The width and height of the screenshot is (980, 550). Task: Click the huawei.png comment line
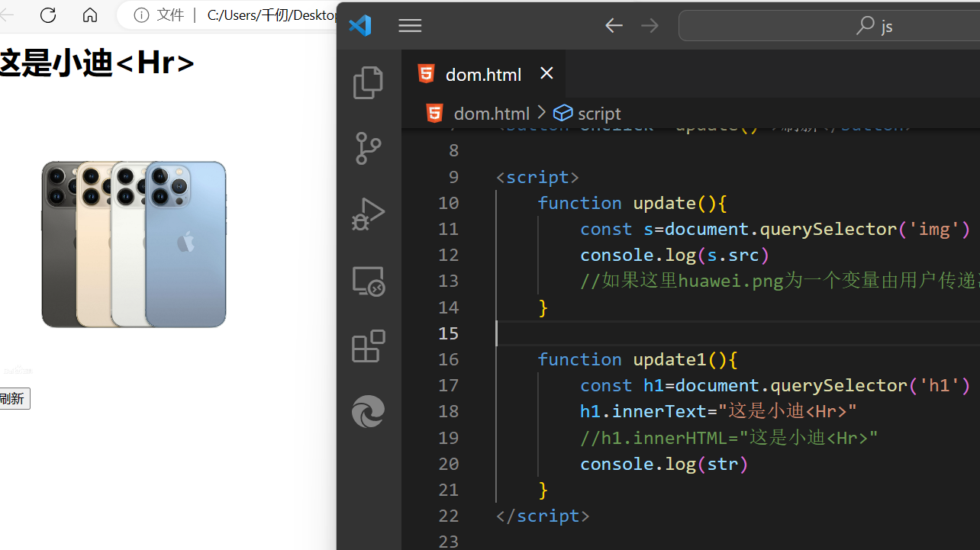tap(780, 281)
